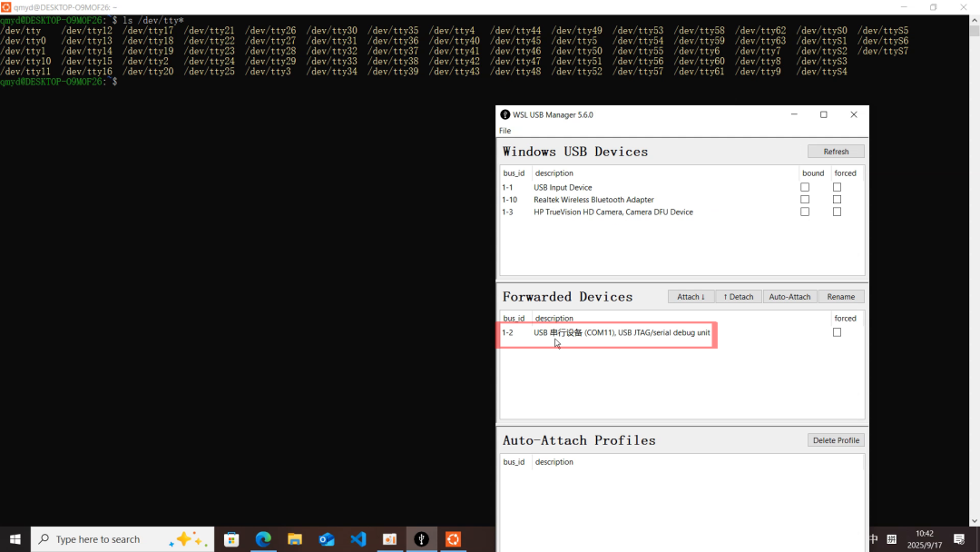The width and height of the screenshot is (980, 552).
Task: Click the search highlights sparkle icon
Action: point(188,539)
